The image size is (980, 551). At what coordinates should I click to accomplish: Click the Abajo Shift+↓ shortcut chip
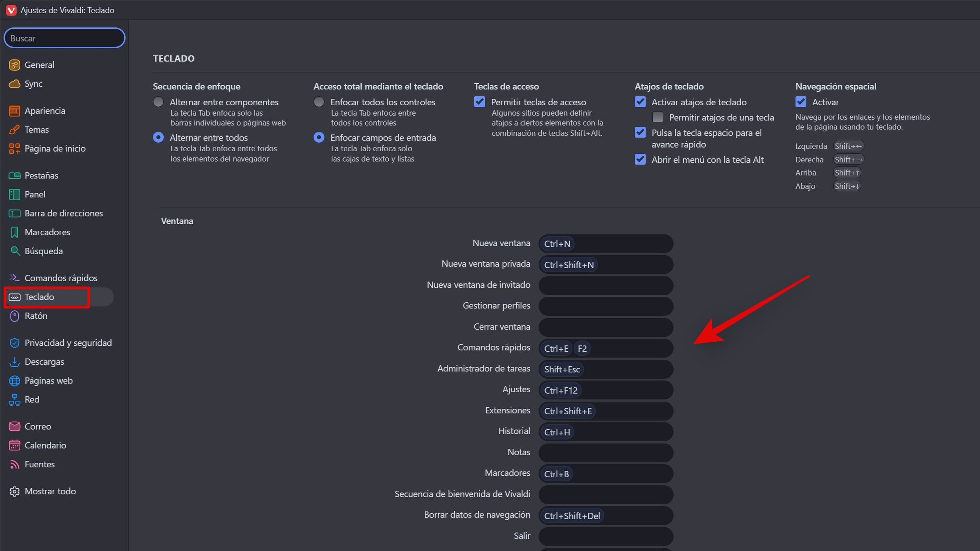pyautogui.click(x=847, y=186)
